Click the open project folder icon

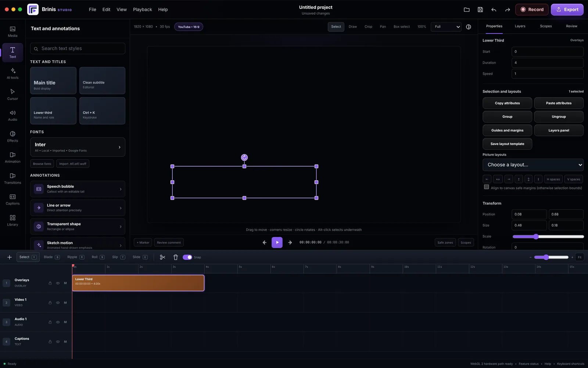467,10
